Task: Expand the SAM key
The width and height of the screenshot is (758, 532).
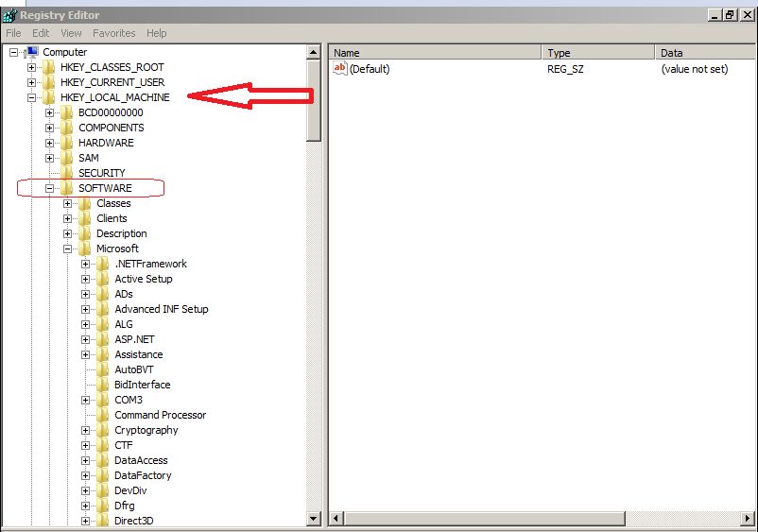Action: [49, 158]
